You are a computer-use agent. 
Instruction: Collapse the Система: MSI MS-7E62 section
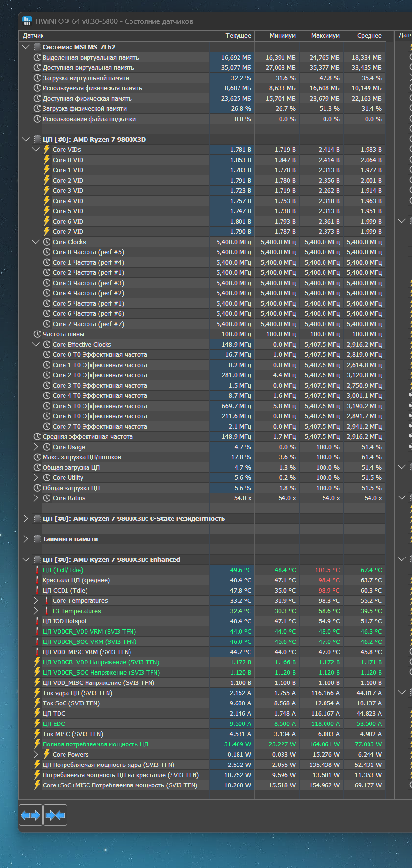[26, 47]
